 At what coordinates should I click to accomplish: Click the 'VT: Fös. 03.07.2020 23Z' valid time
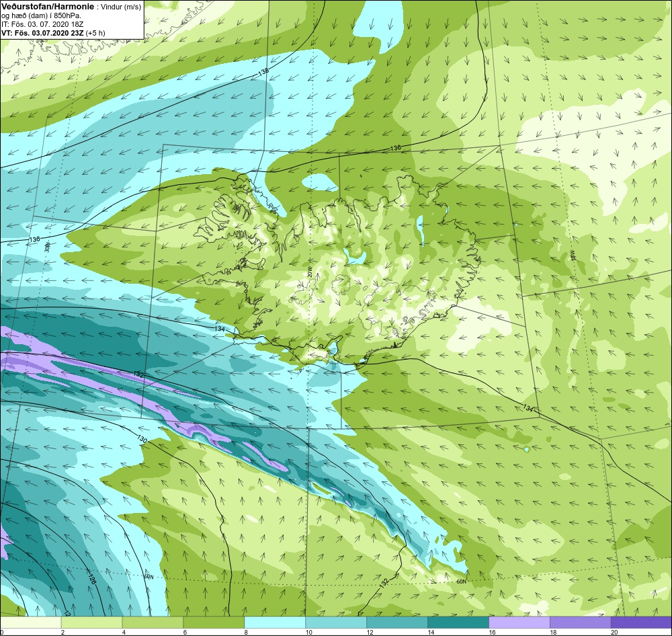coord(43,33)
